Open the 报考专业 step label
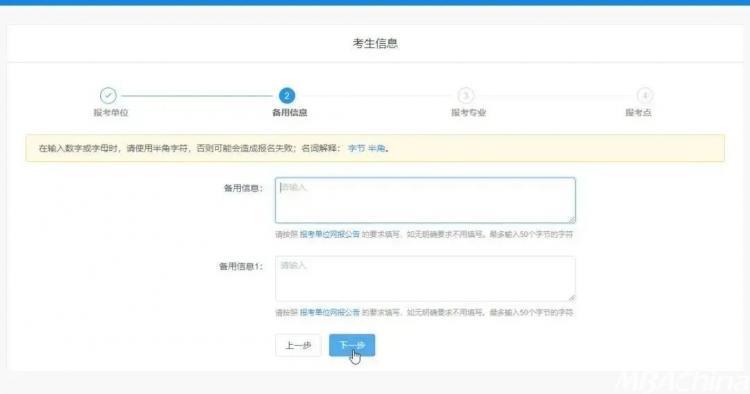Screen dimensions: 750x394 (468, 113)
